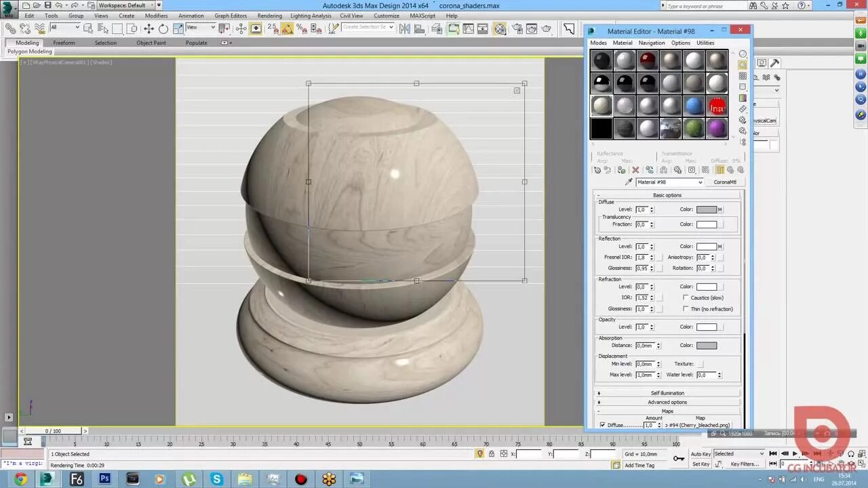Select the Move transform tool
The width and height of the screenshot is (868, 488).
click(149, 28)
